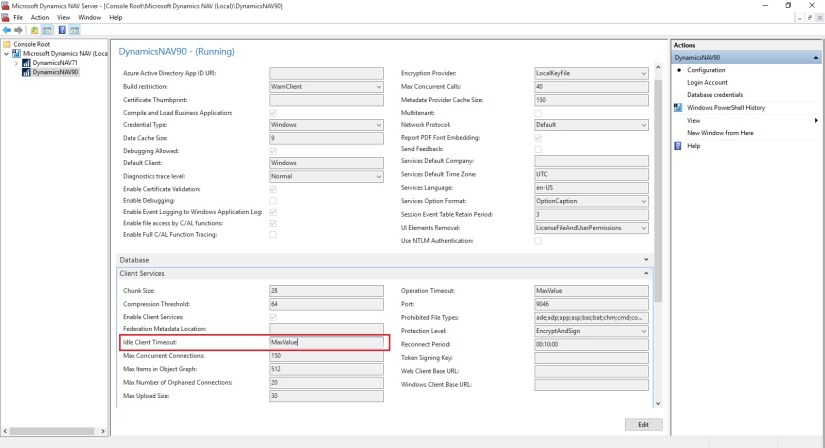Screen dimensions: 825x448
Task: Toggle the Use NTLM Authentication checkbox
Action: click(x=539, y=240)
